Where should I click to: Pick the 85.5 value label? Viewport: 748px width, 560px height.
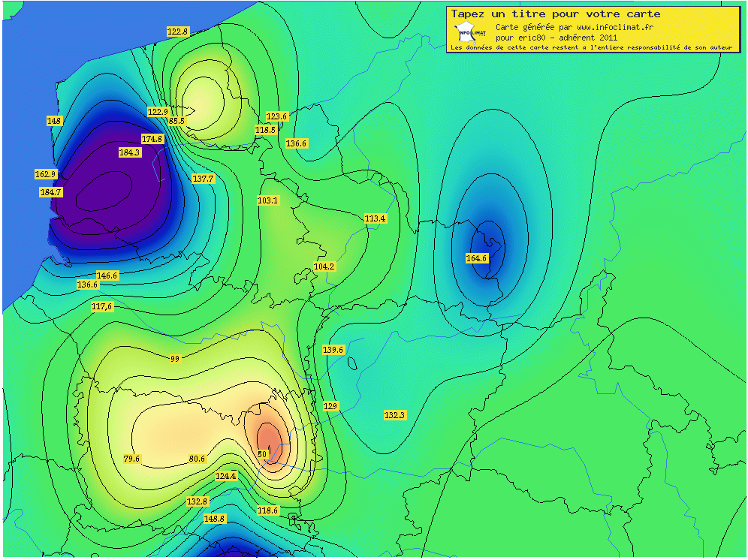point(176,121)
